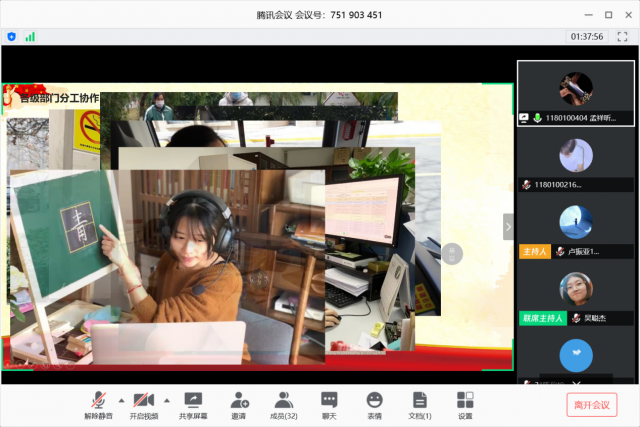Collapse the participant sidebar with the arrow handle

coord(508,226)
